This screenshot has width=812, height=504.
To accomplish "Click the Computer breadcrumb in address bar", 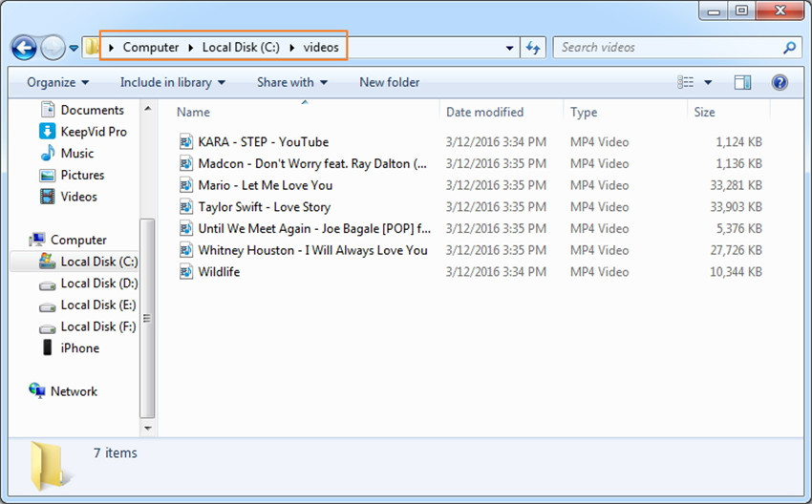I will click(x=151, y=47).
